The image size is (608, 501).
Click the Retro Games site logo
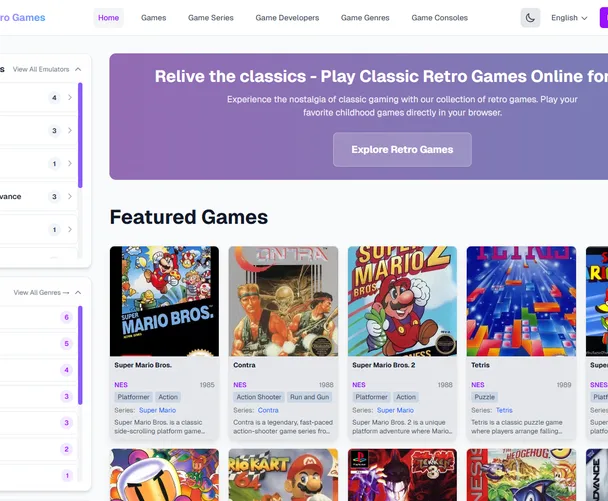pos(22,18)
